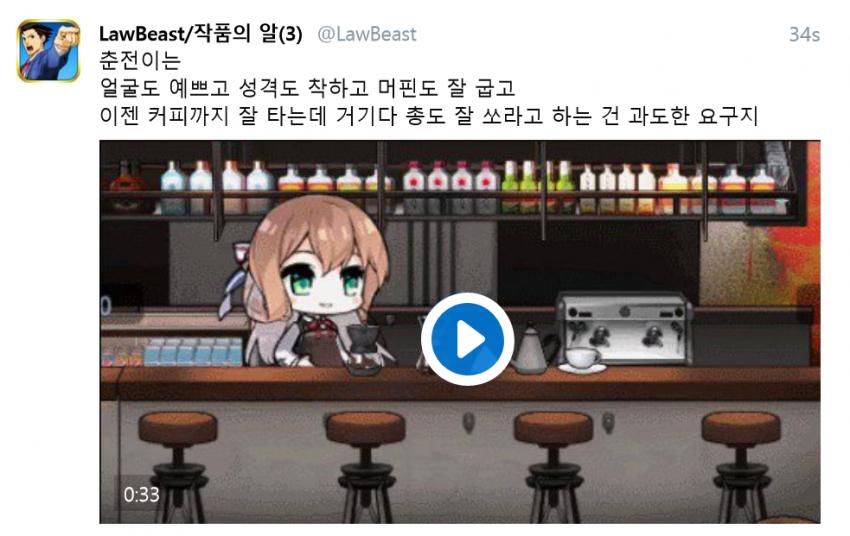
Task: Click the 0:33 video duration label
Action: pos(141,494)
